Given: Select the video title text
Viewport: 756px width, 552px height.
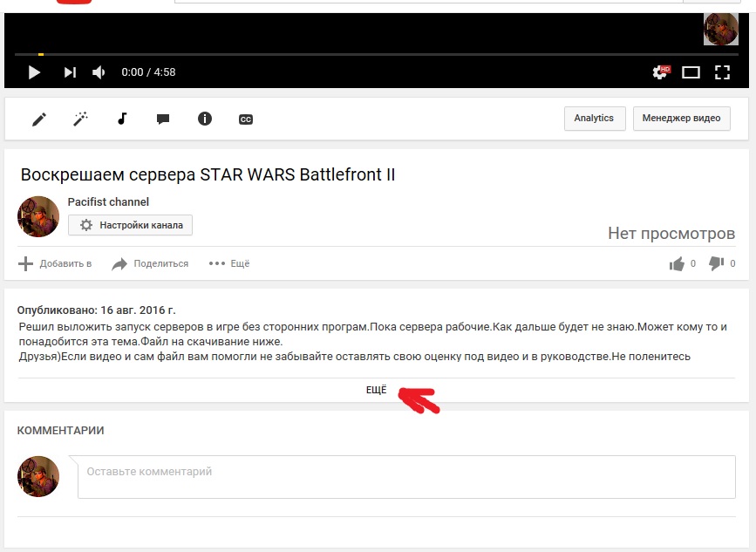Looking at the screenshot, I should [x=208, y=174].
